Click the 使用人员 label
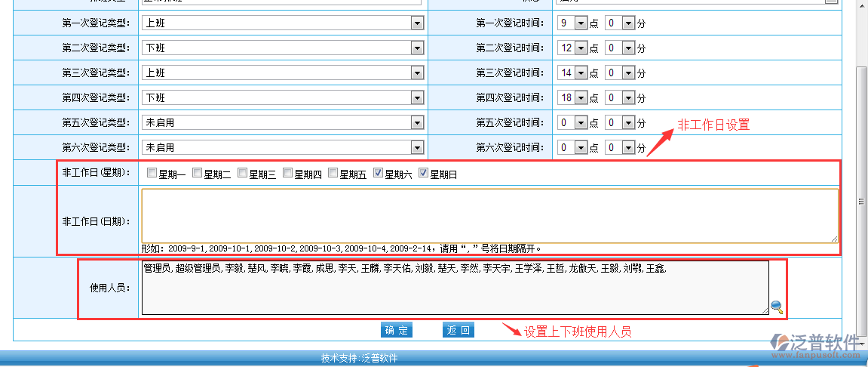This screenshot has width=868, height=367. (x=110, y=288)
